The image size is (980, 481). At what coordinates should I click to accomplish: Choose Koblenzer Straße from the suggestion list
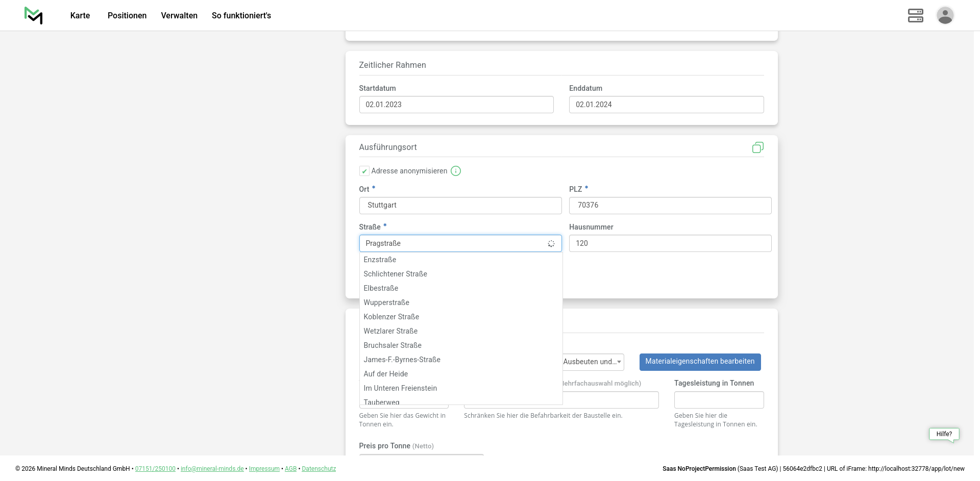coord(391,317)
